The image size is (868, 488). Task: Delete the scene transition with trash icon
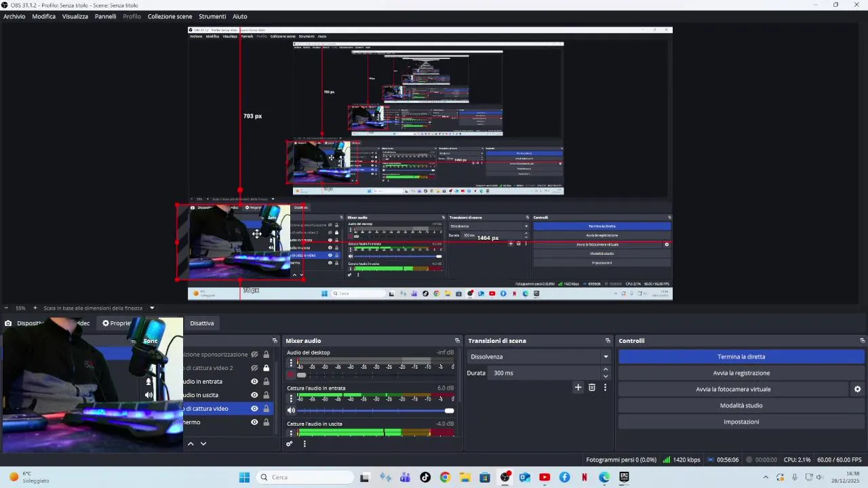coord(592,387)
